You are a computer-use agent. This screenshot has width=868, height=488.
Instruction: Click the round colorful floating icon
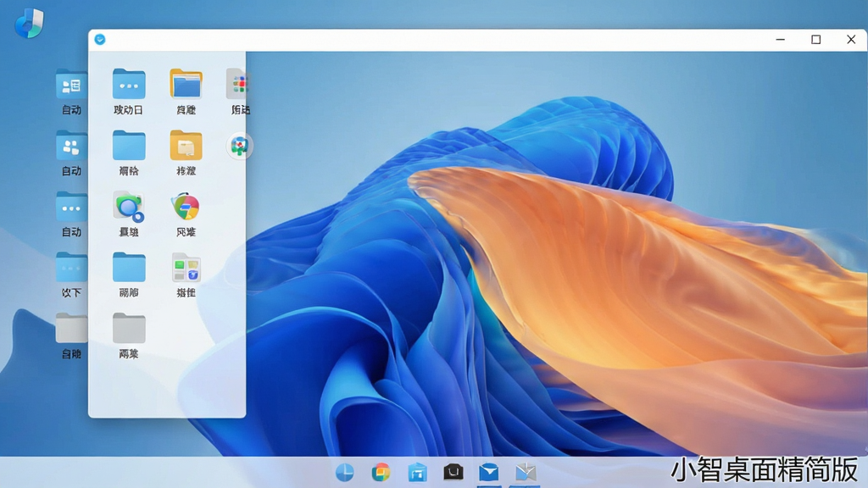click(x=240, y=146)
